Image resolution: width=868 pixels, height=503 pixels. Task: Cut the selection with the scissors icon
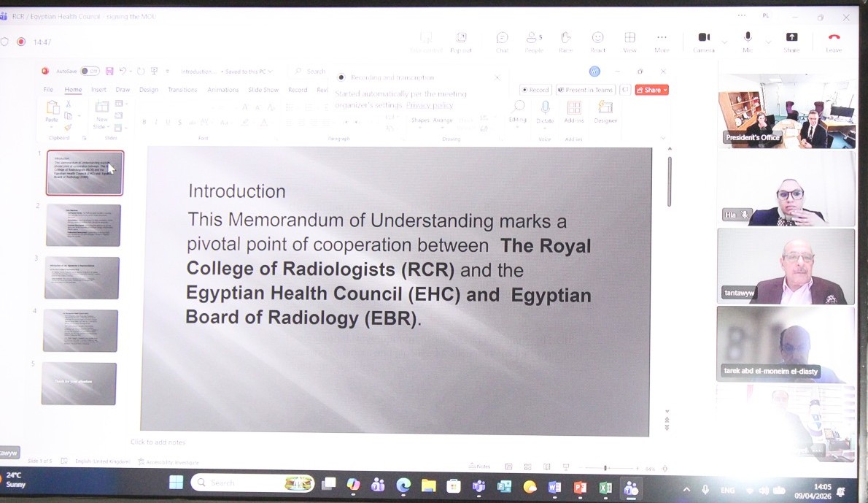tap(68, 104)
